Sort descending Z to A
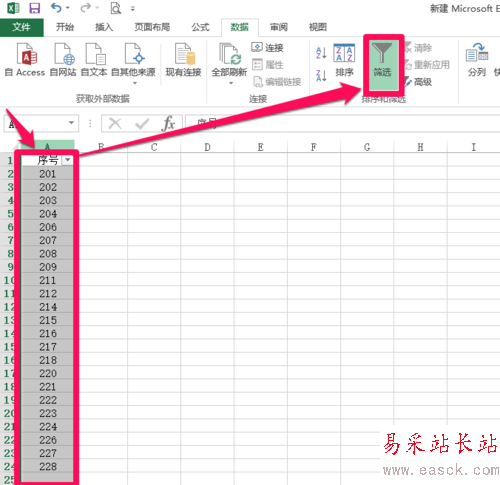This screenshot has height=485, width=500. click(321, 76)
